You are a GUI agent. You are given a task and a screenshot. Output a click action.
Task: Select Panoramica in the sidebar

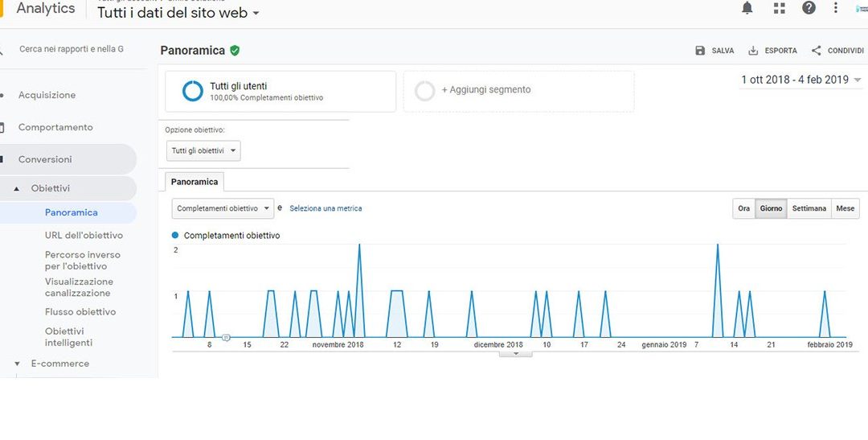[72, 213]
